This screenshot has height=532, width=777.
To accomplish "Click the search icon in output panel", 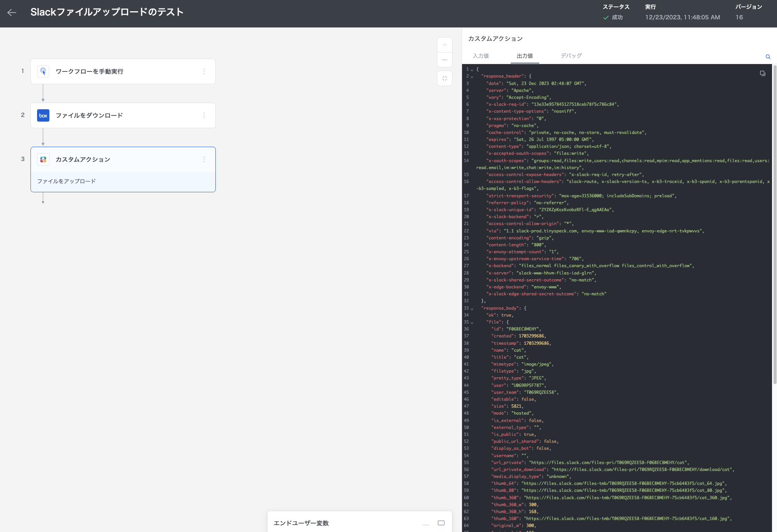I will [x=768, y=57].
